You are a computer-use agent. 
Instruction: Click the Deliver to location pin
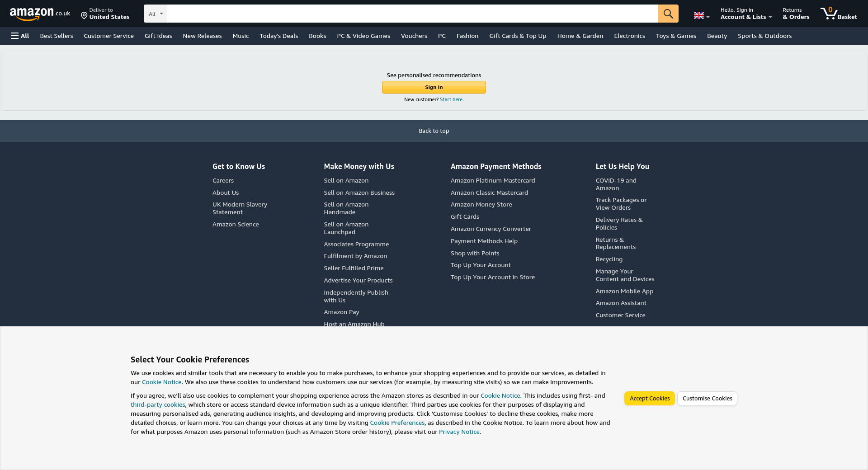(84, 16)
